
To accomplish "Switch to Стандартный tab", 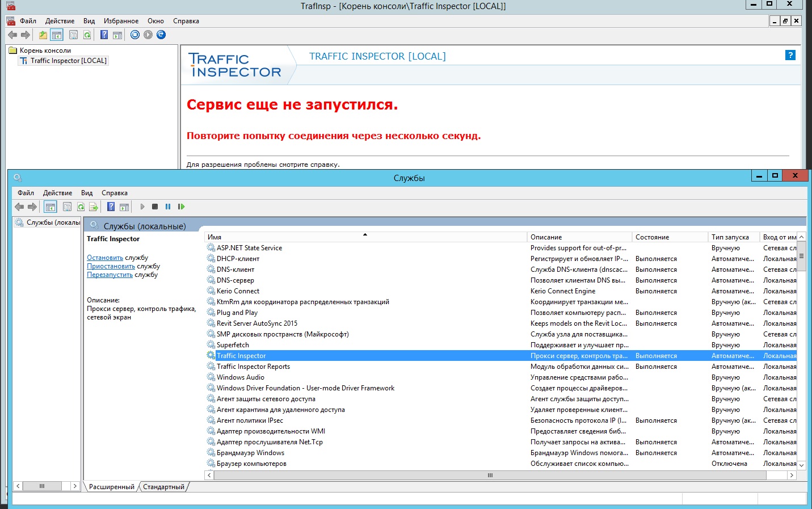I will tap(163, 487).
